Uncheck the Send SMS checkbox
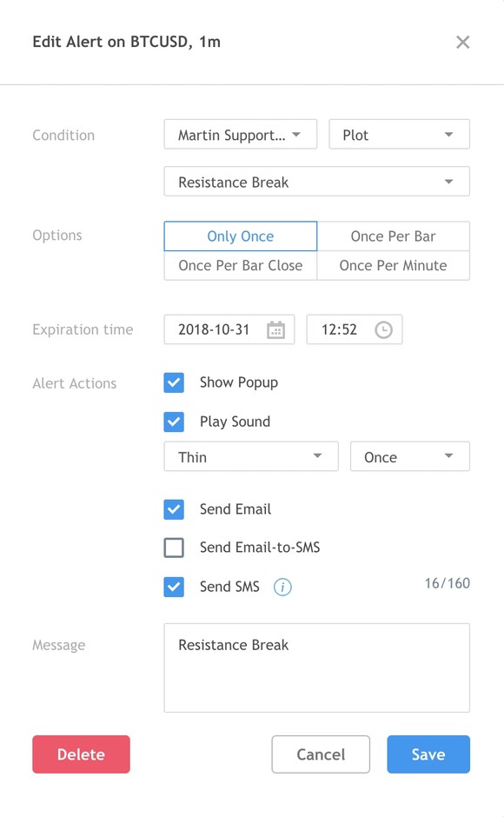 click(x=174, y=588)
